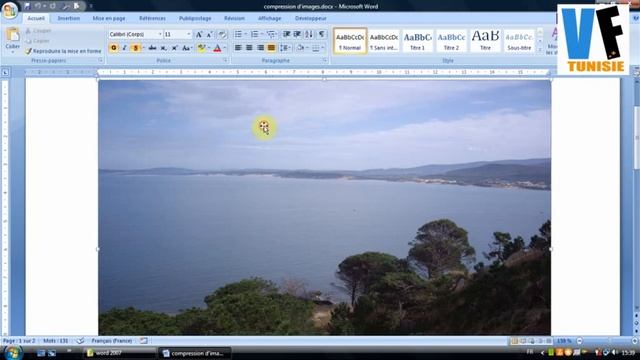Center the text alignment
640x360 pixels.
(249, 48)
